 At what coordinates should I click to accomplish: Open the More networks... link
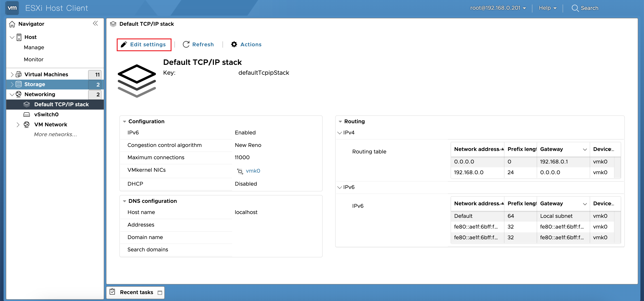click(x=55, y=134)
